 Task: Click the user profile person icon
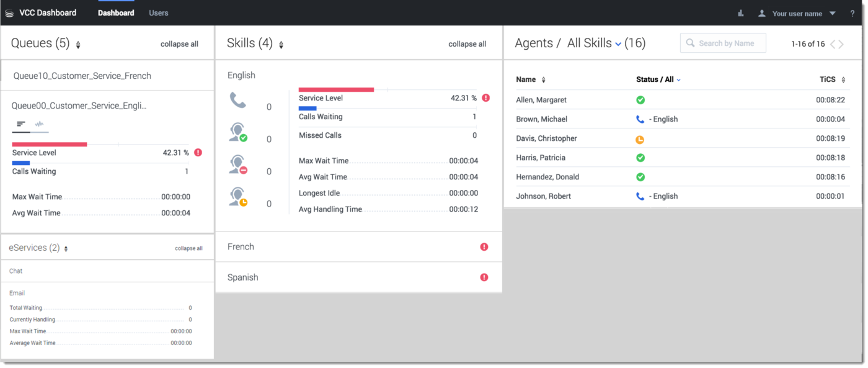point(762,13)
